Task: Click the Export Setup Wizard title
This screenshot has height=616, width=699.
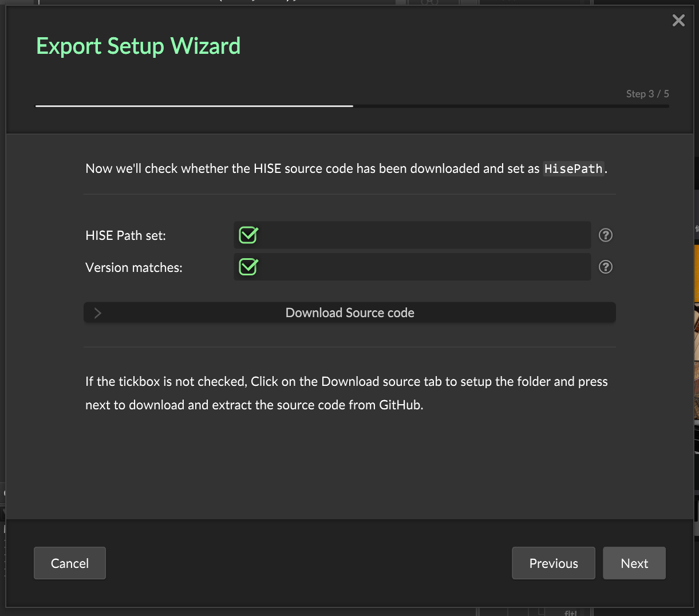Action: [x=139, y=46]
